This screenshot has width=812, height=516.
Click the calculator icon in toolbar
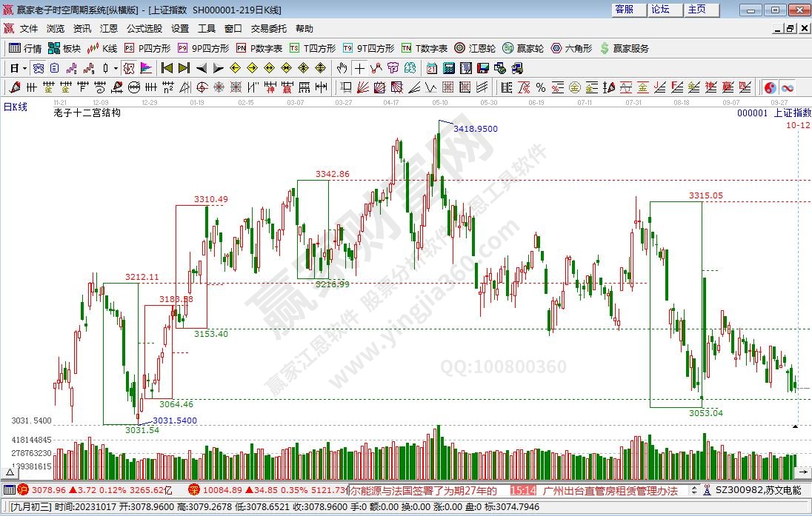(x=448, y=68)
